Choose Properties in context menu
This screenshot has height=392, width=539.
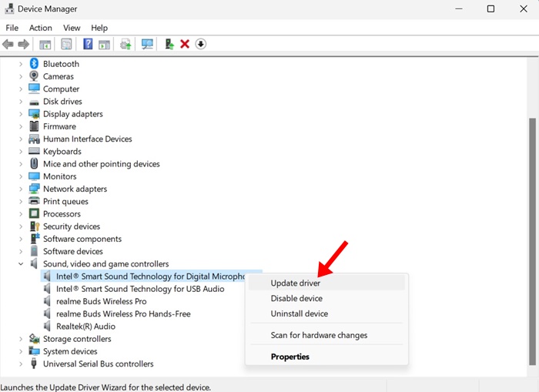tap(326, 357)
